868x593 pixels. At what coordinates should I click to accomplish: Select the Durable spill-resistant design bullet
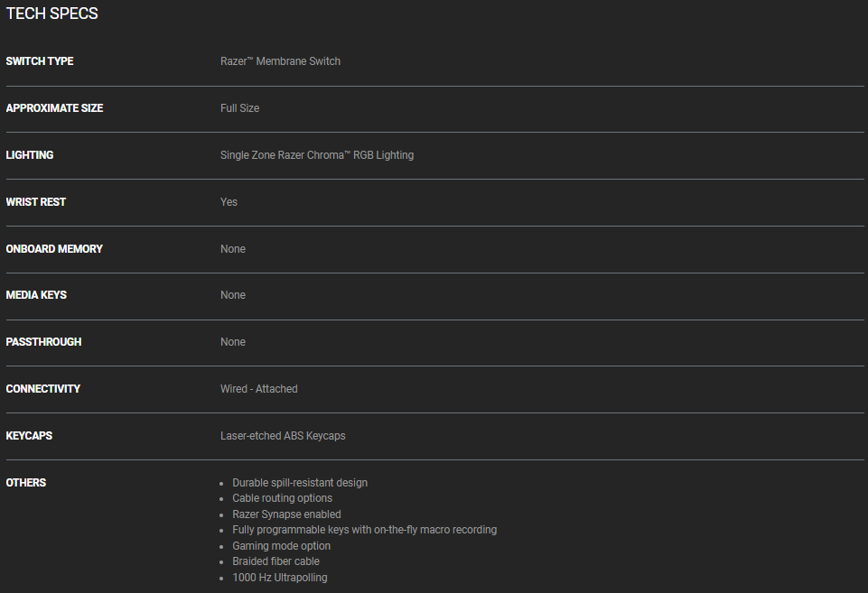(300, 483)
